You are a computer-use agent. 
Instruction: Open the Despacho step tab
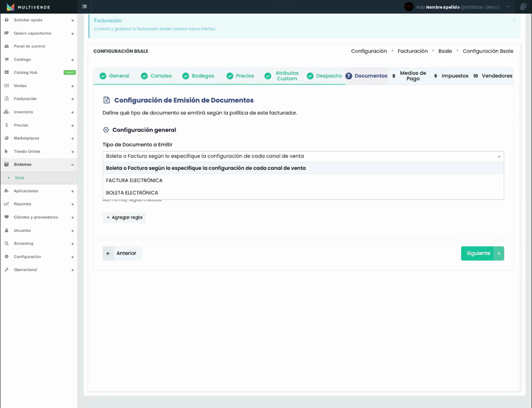coord(324,75)
